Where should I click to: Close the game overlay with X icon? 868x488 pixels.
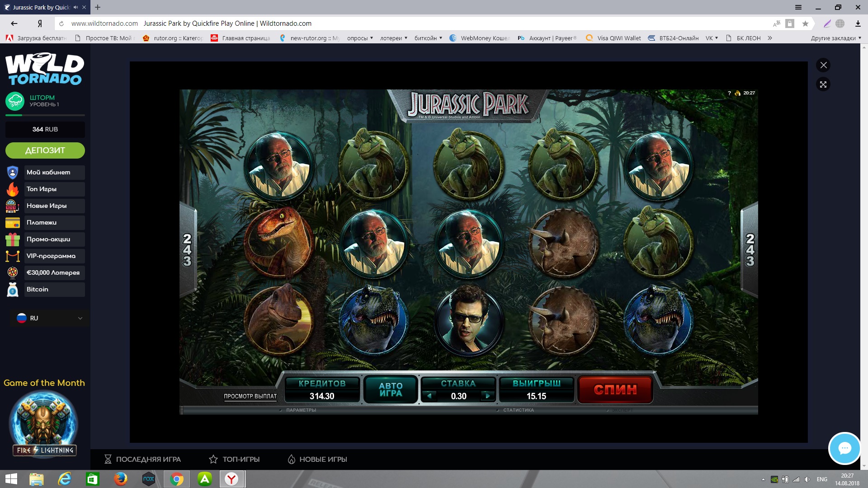tap(823, 65)
